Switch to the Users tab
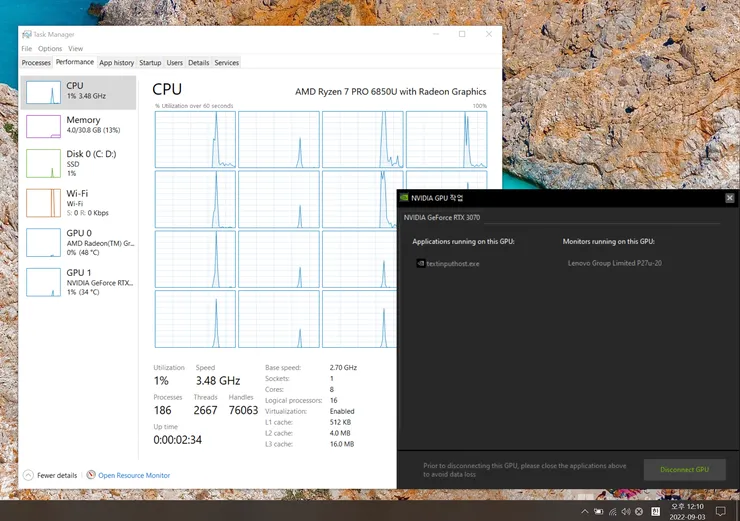740x521 pixels. click(175, 63)
